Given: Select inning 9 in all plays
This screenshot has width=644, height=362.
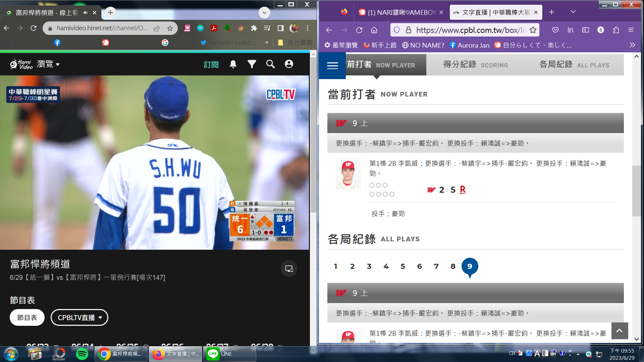Looking at the screenshot, I should 470,266.
